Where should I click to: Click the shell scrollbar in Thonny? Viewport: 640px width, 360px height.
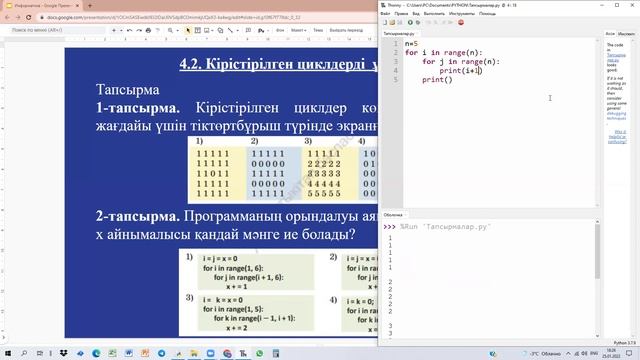point(597,251)
